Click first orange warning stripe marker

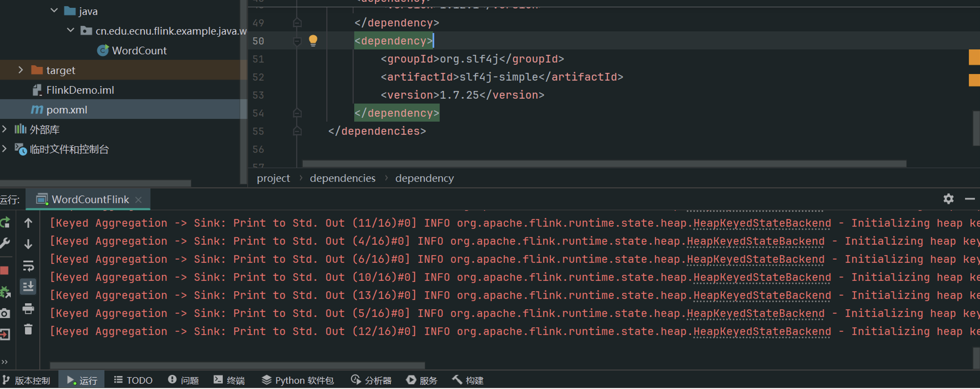click(974, 57)
